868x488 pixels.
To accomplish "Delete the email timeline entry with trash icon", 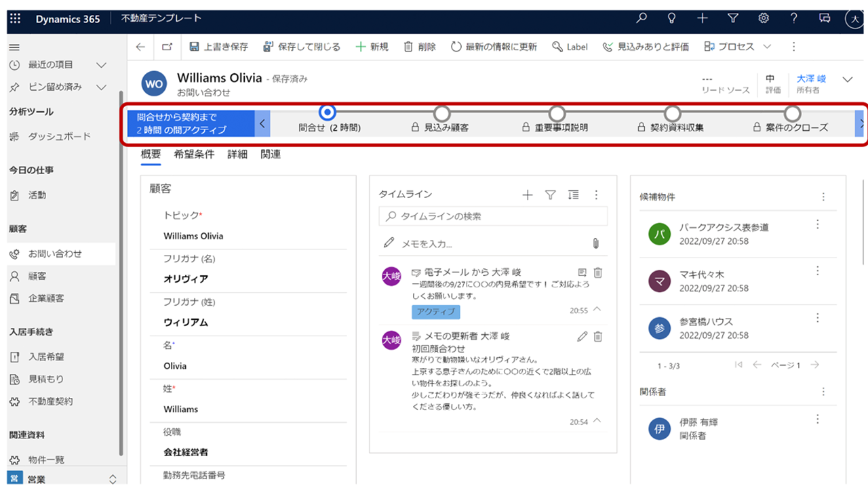I will 597,272.
